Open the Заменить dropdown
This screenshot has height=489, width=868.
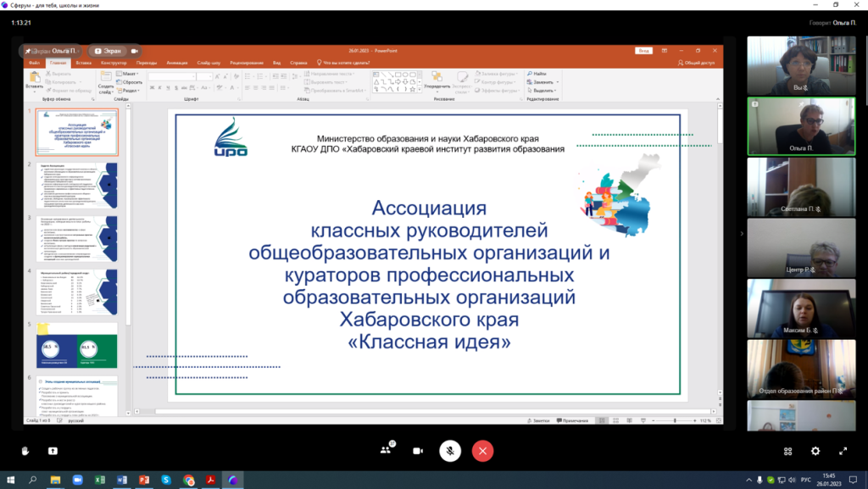point(542,82)
